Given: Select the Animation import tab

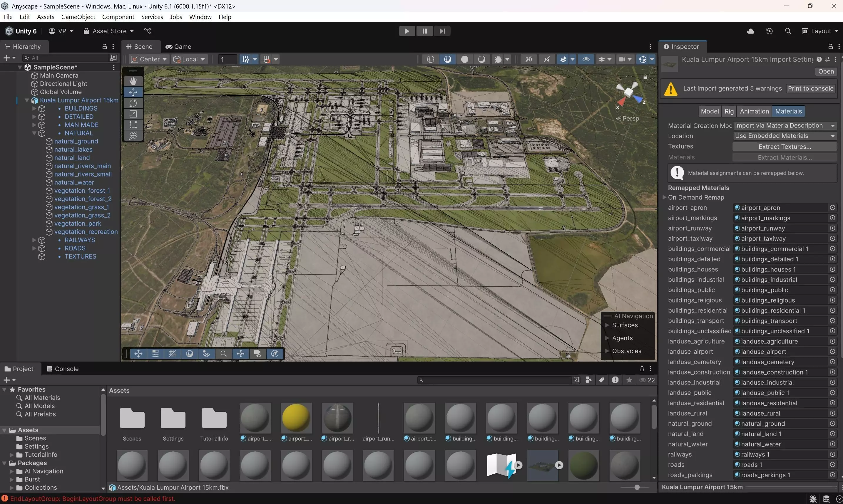Looking at the screenshot, I should pyautogui.click(x=754, y=111).
